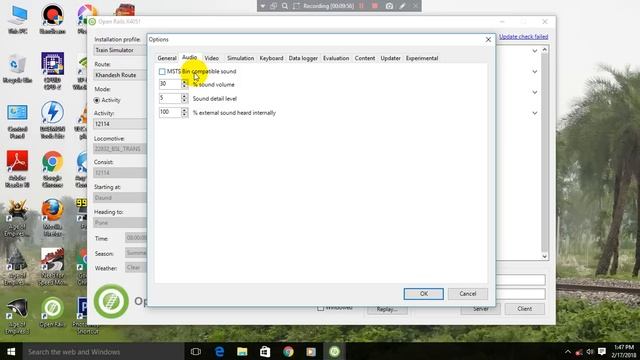Open Microsoft Edge from the taskbar
The width and height of the screenshot is (640, 360).
[219, 351]
